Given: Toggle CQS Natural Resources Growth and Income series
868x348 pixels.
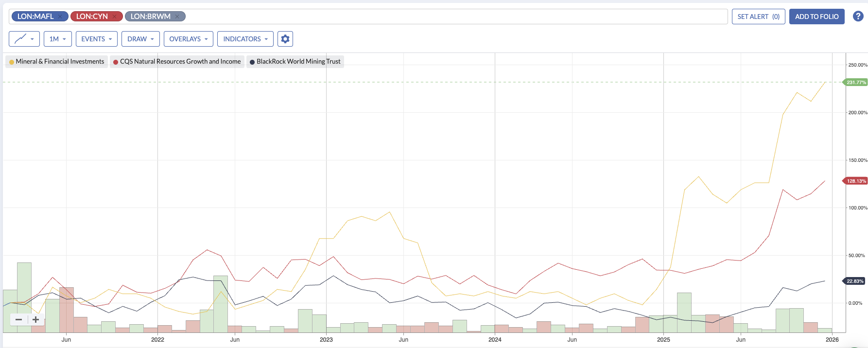Looking at the screenshot, I should pyautogui.click(x=177, y=62).
